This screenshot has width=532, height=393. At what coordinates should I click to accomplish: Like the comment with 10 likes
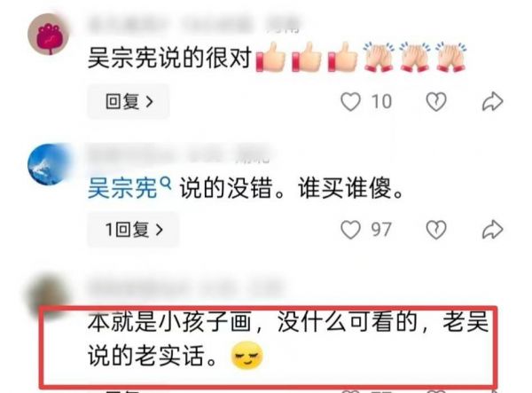(350, 101)
